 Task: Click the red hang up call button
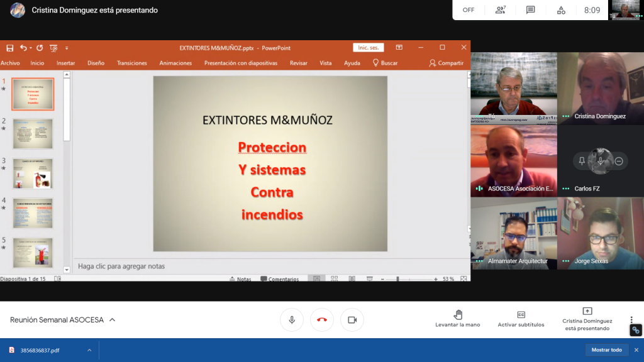click(x=322, y=320)
